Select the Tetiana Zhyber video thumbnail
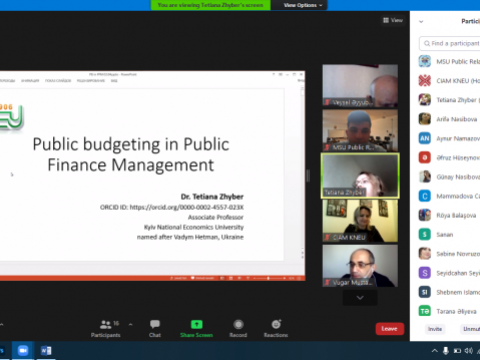480x360 pixels. 360,176
